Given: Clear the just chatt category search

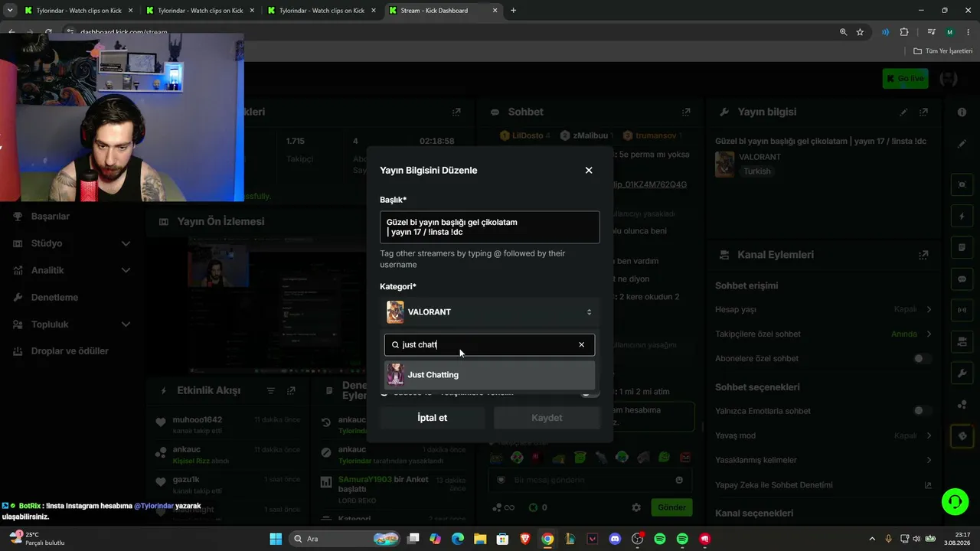Looking at the screenshot, I should pos(582,344).
